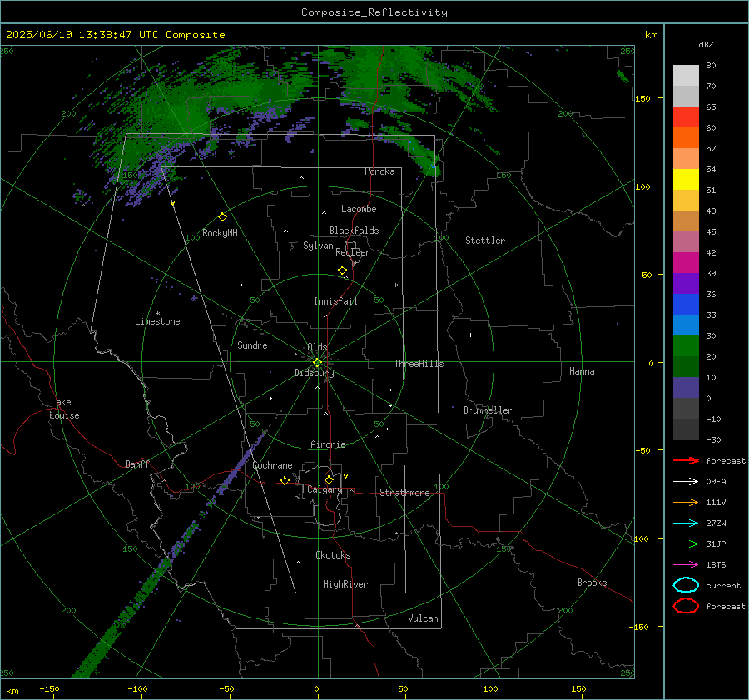Click the RockyMH label
The image size is (749, 700).
(220, 233)
